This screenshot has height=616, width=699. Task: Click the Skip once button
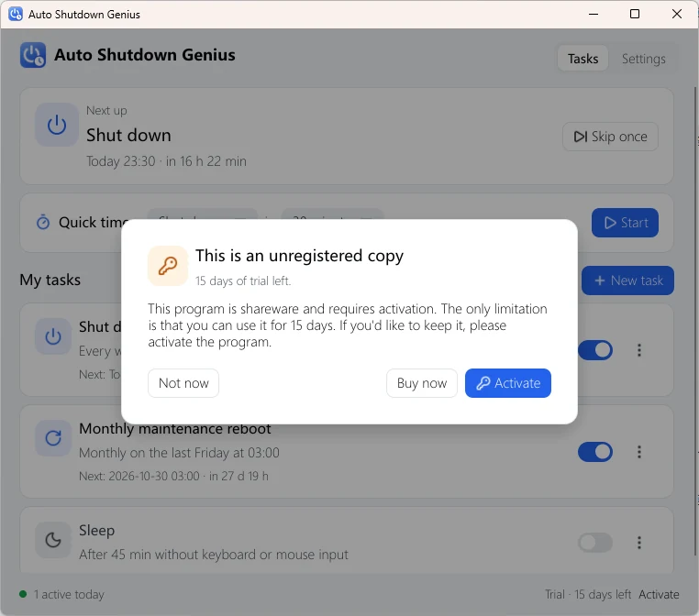click(610, 137)
